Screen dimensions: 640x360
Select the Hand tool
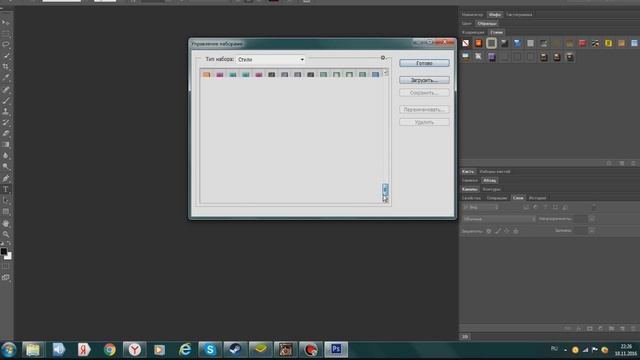tap(6, 223)
